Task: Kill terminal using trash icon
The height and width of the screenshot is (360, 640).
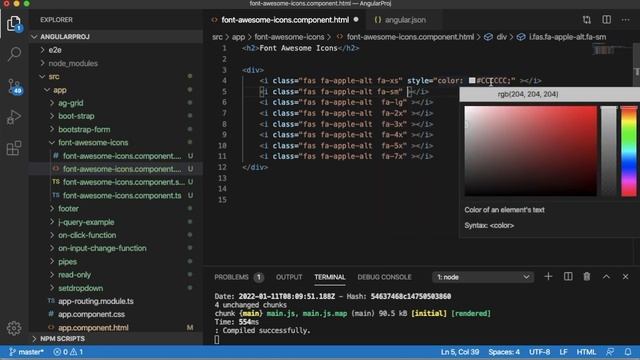Action: [587, 277]
